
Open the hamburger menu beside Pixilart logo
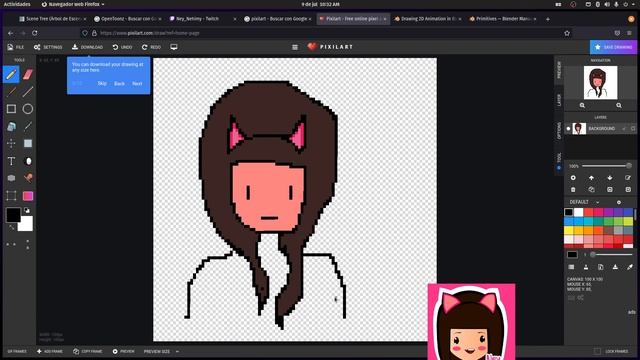pos(295,47)
